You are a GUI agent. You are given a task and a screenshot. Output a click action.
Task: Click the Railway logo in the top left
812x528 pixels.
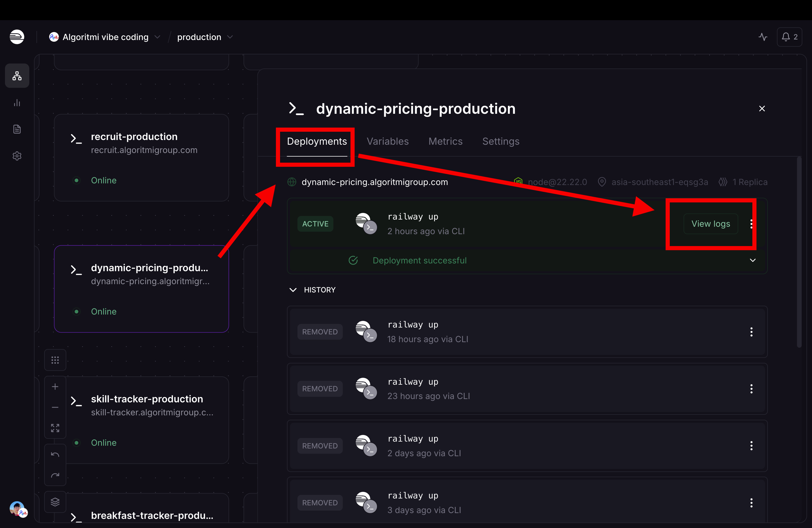[17, 37]
